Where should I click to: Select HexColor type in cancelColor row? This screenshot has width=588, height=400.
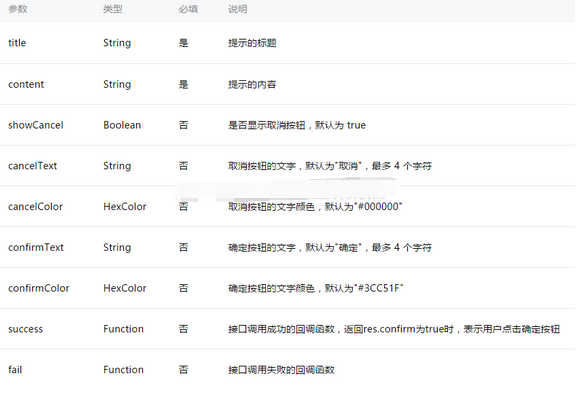[x=124, y=207]
